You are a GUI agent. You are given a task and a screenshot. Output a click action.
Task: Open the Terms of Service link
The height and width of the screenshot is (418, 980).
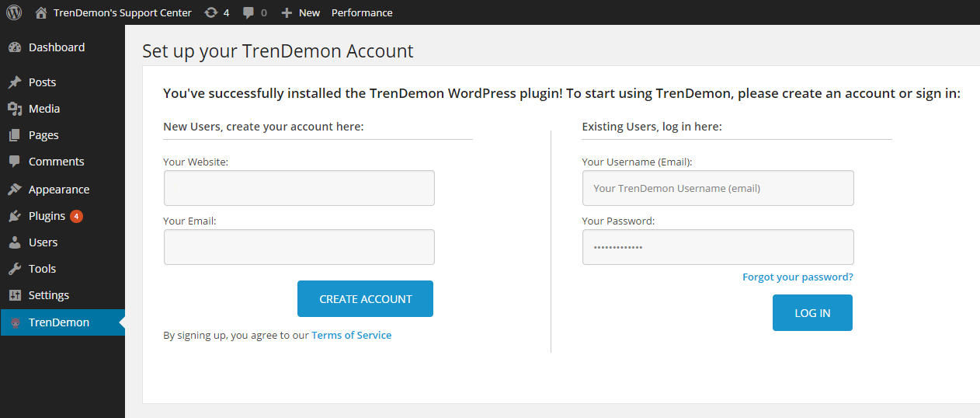[x=351, y=336]
